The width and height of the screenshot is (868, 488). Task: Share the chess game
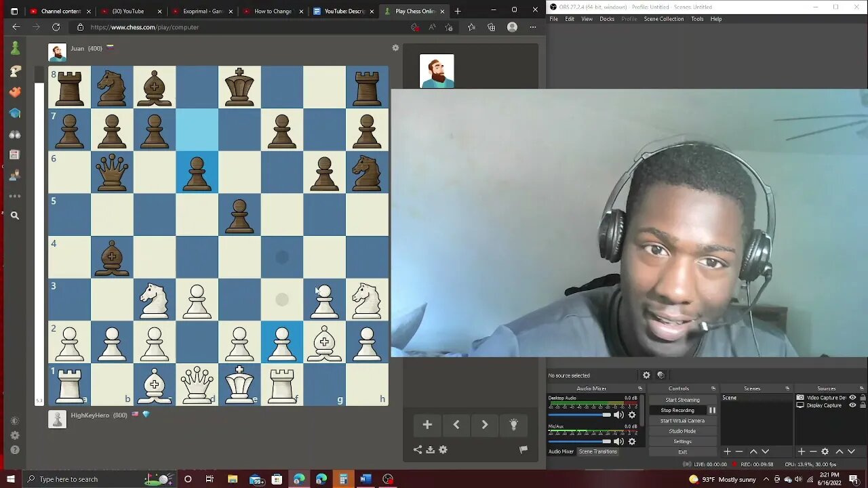[x=418, y=449]
